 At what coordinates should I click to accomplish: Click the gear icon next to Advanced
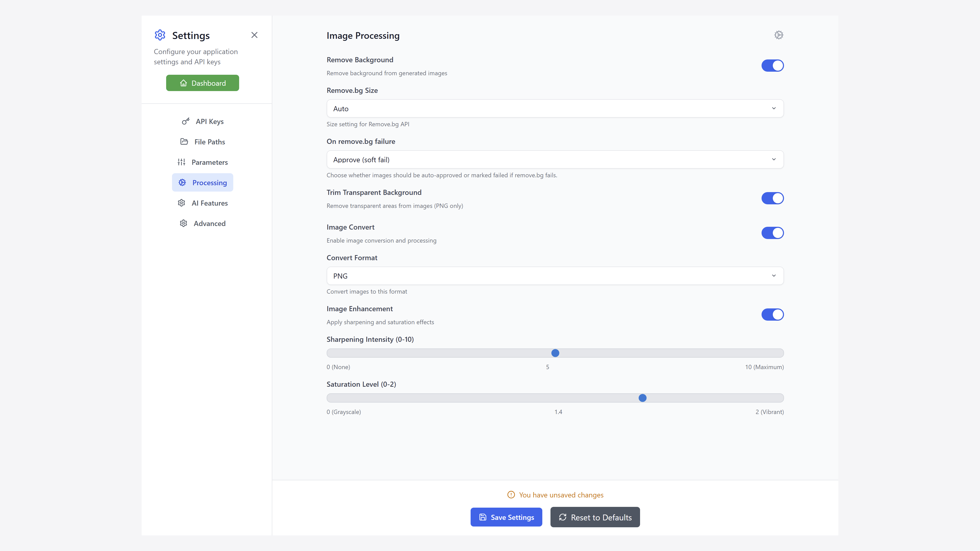click(x=183, y=223)
